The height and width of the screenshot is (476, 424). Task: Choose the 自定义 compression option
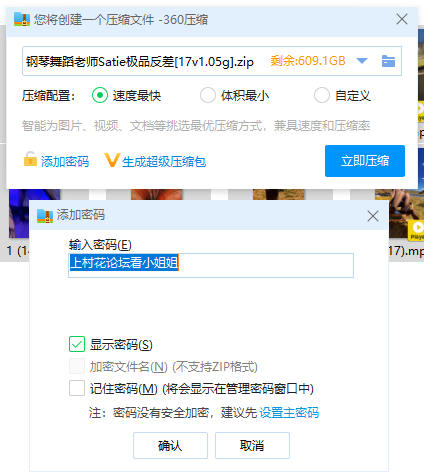click(x=322, y=95)
